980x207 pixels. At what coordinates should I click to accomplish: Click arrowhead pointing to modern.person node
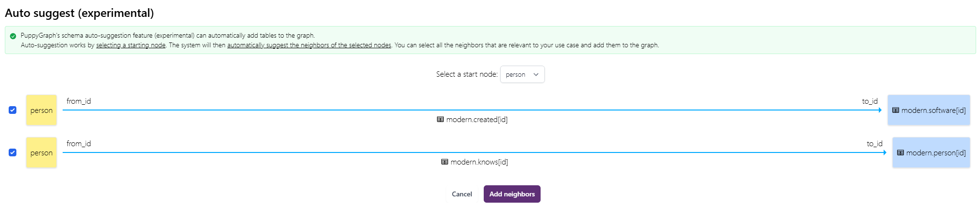(x=885, y=152)
